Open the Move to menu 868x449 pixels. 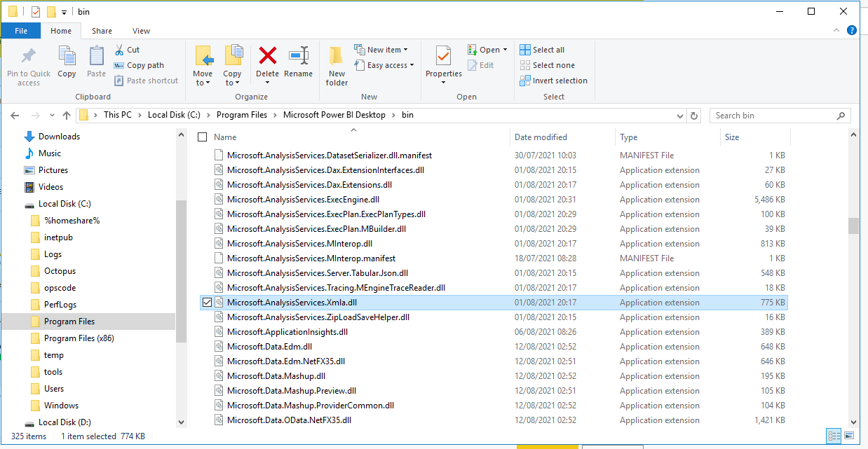(x=203, y=67)
